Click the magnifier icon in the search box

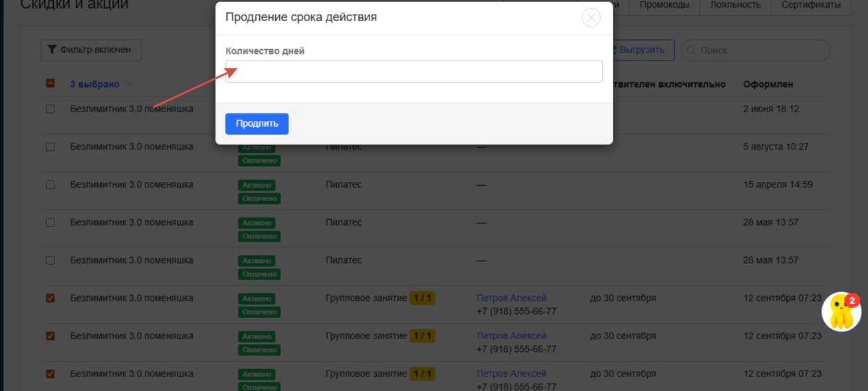pyautogui.click(x=691, y=50)
